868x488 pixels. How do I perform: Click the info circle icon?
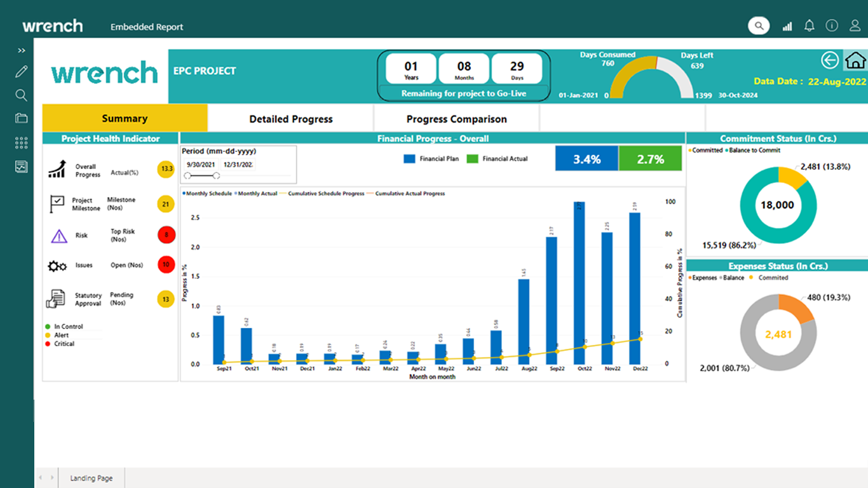[x=831, y=26]
